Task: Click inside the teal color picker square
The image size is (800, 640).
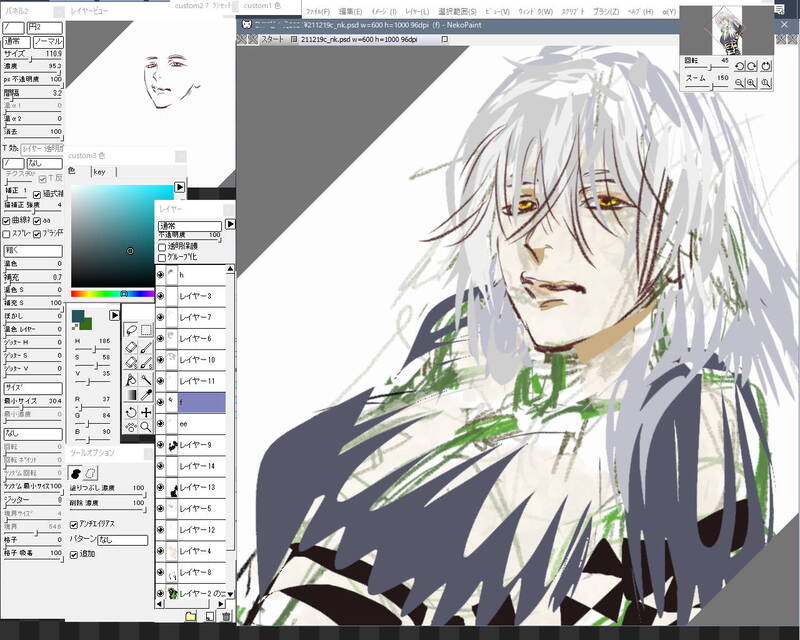Action: [x=122, y=236]
